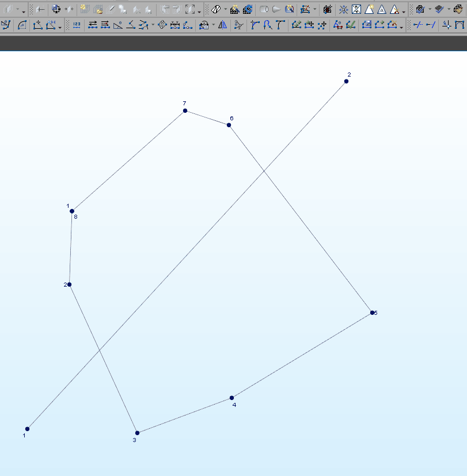
Task: Open dropdown beside diagonal shaded shape icon
Action: pos(225,9)
